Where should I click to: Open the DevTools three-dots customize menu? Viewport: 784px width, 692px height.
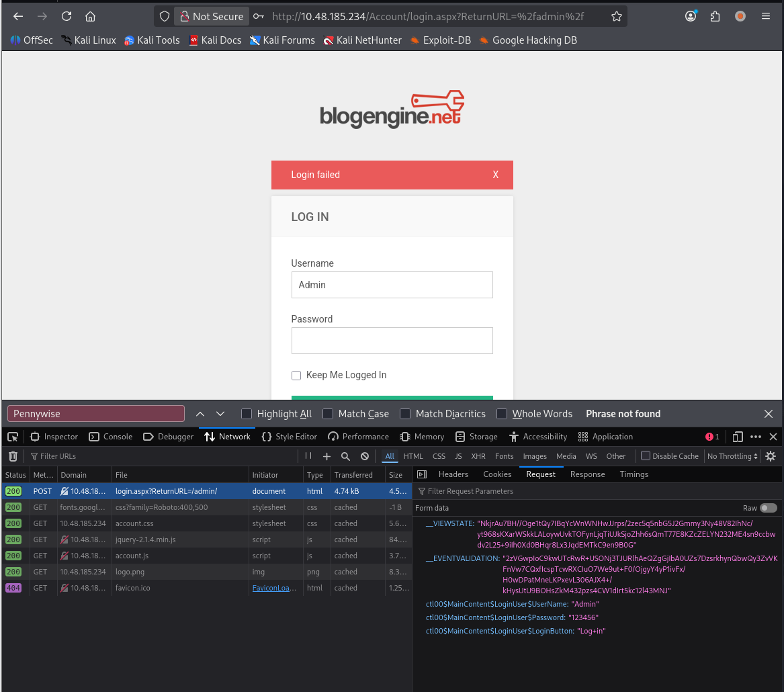pyautogui.click(x=756, y=437)
